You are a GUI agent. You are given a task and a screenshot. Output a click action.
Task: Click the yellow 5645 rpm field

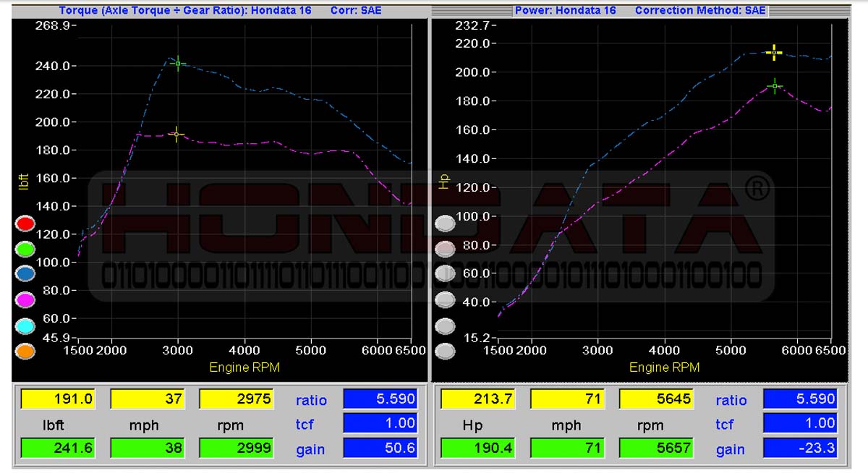point(655,399)
